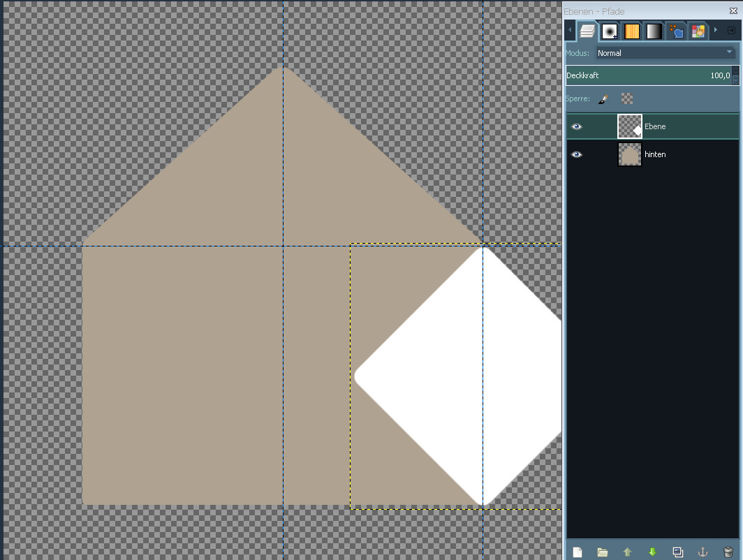
Task: Click the new layer group folder icon
Action: click(603, 552)
